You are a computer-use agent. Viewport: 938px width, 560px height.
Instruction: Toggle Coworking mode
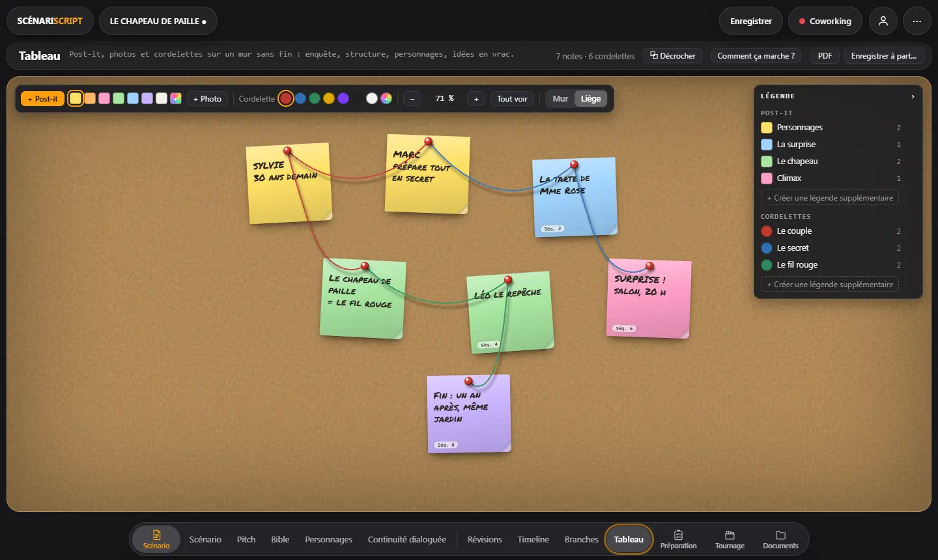825,21
